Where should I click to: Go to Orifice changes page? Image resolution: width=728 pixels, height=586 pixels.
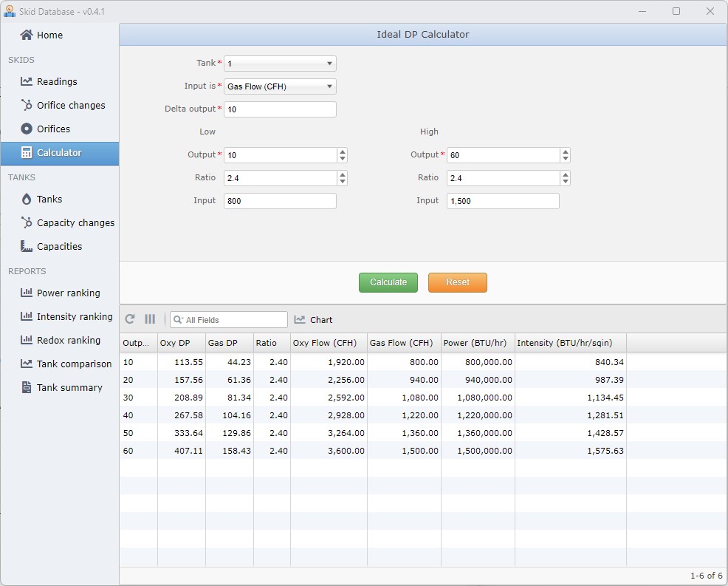[x=71, y=106]
